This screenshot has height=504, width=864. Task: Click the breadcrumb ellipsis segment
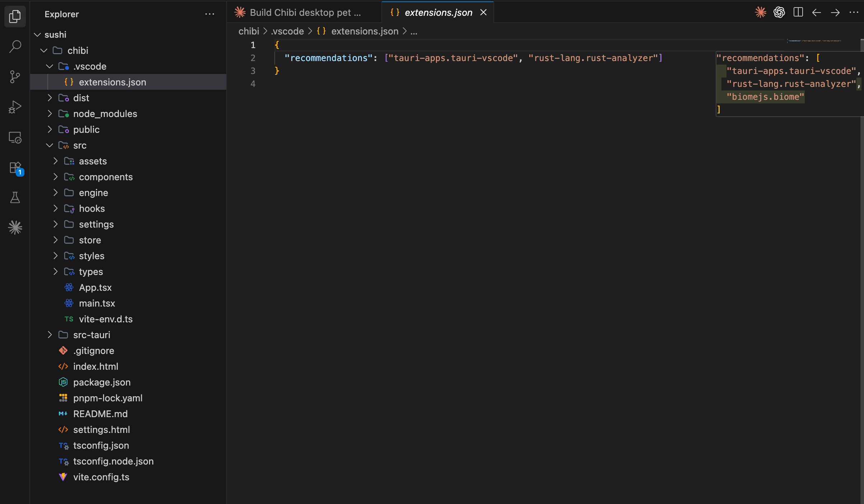[x=414, y=31]
